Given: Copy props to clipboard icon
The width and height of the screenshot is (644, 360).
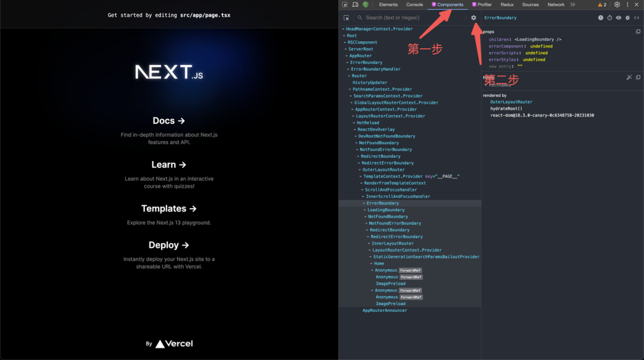Looking at the screenshot, I should (x=638, y=32).
